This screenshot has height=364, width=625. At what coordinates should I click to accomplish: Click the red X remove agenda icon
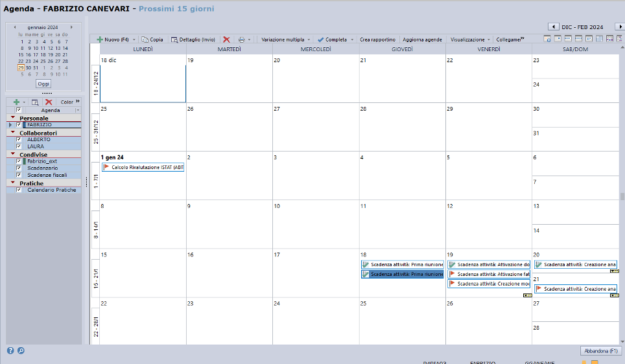[49, 102]
